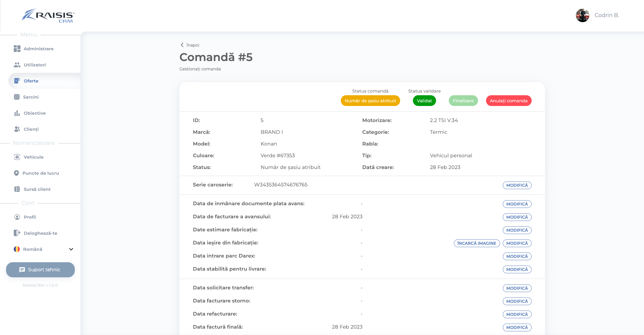The height and width of the screenshot is (335, 644).
Task: Click the Număr de șasiu atribuit status badge
Action: point(370,101)
